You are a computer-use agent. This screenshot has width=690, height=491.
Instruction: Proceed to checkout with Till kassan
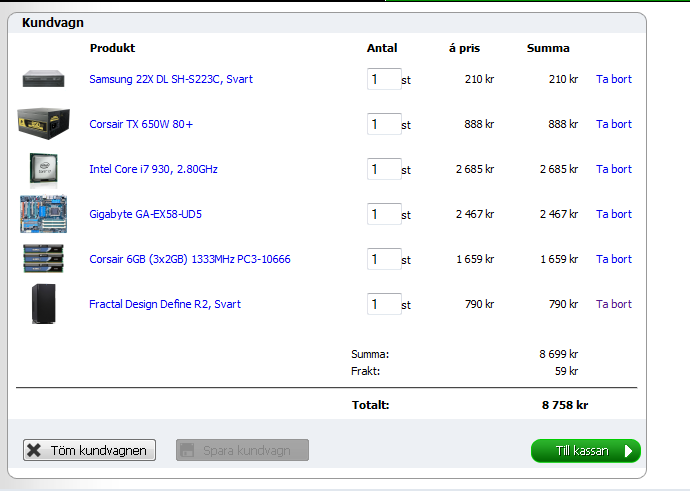(x=585, y=451)
